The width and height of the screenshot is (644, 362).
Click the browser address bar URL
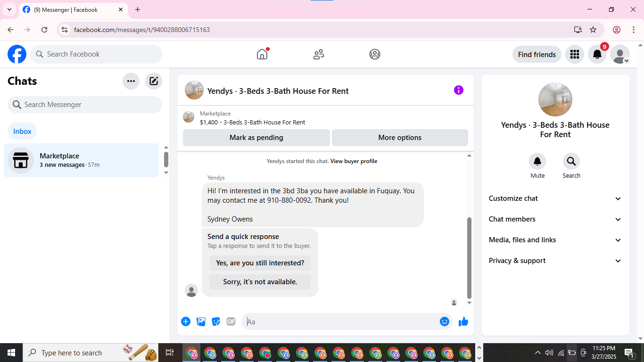coord(142,30)
